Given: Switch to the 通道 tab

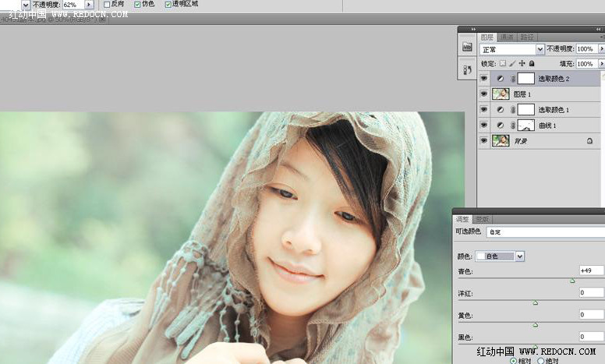Looking at the screenshot, I should click(x=507, y=37).
